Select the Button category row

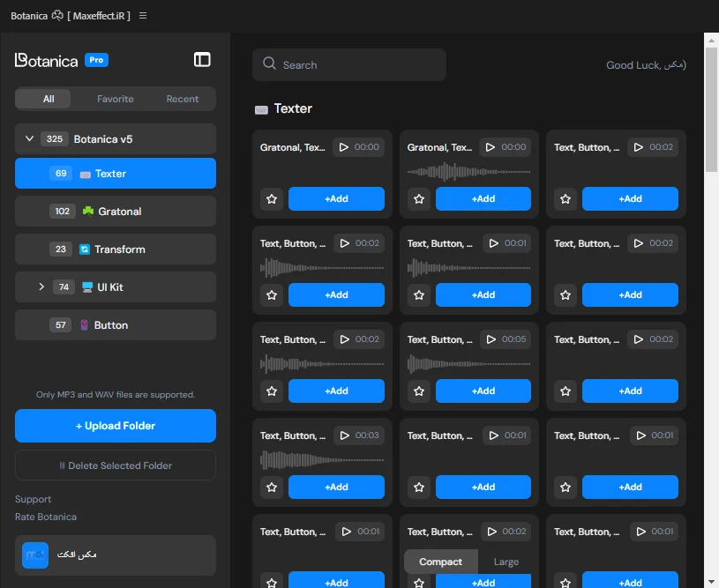(x=116, y=325)
